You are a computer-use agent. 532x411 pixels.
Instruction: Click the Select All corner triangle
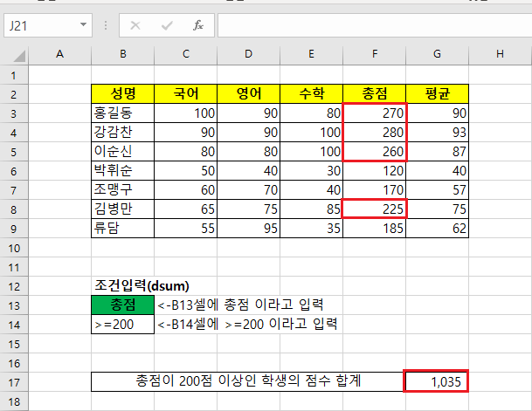pyautogui.click(x=19, y=56)
